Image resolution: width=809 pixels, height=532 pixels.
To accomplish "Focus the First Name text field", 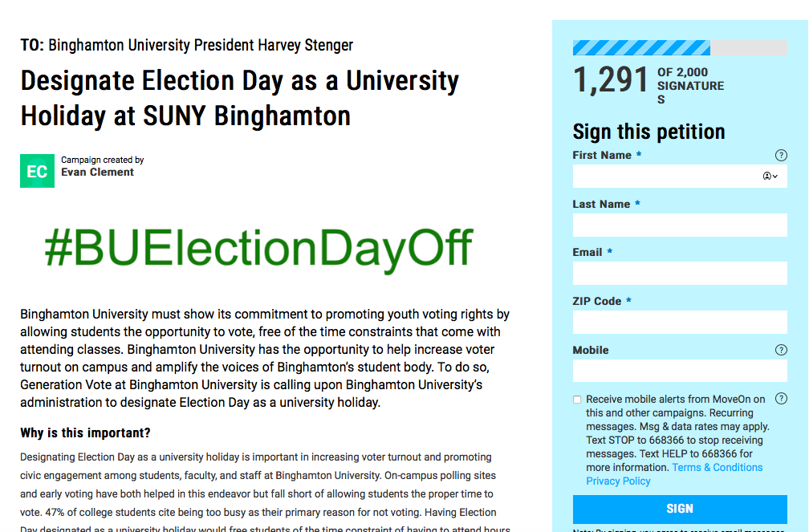I will pyautogui.click(x=665, y=177).
